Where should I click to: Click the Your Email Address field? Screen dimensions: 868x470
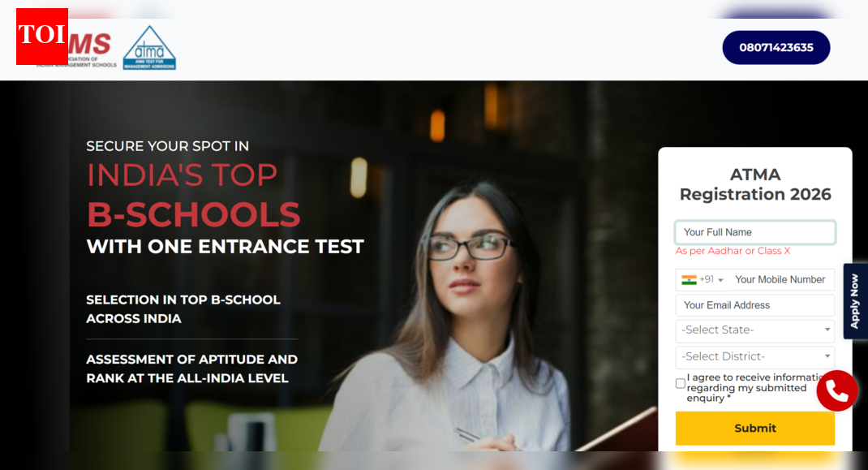point(755,305)
